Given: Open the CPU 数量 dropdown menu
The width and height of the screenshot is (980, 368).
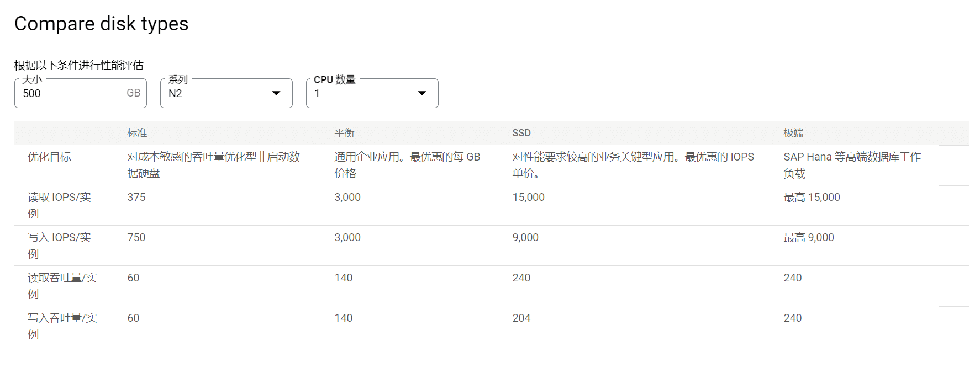Looking at the screenshot, I should 372,93.
